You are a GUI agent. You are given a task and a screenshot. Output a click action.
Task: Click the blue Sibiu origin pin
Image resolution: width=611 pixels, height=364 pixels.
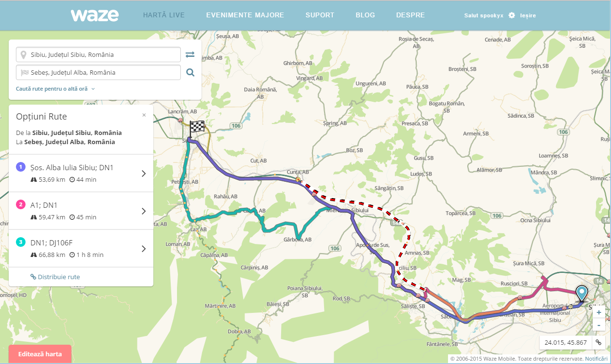click(582, 294)
